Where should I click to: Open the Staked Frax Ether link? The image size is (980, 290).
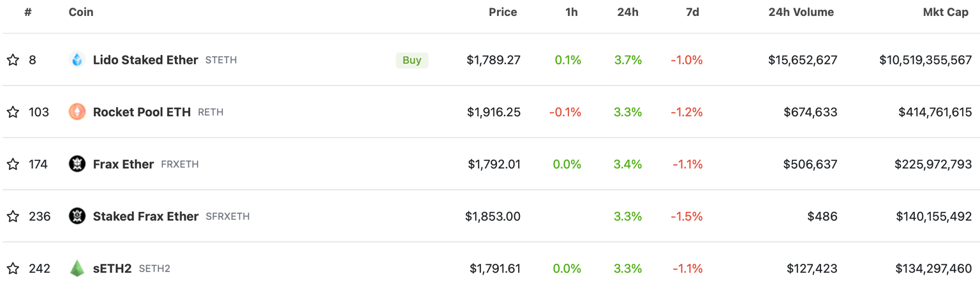coord(145,216)
